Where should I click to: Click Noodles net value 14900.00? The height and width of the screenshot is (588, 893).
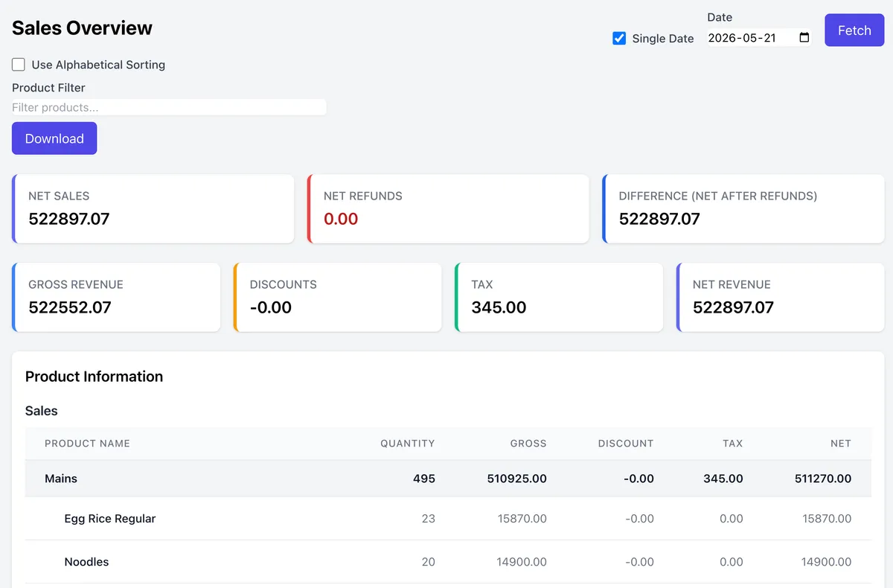[826, 562]
